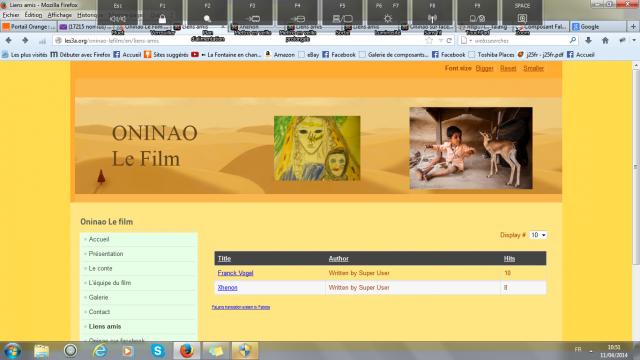Click the Reset font size link
The width and height of the screenshot is (640, 360).
(x=508, y=68)
